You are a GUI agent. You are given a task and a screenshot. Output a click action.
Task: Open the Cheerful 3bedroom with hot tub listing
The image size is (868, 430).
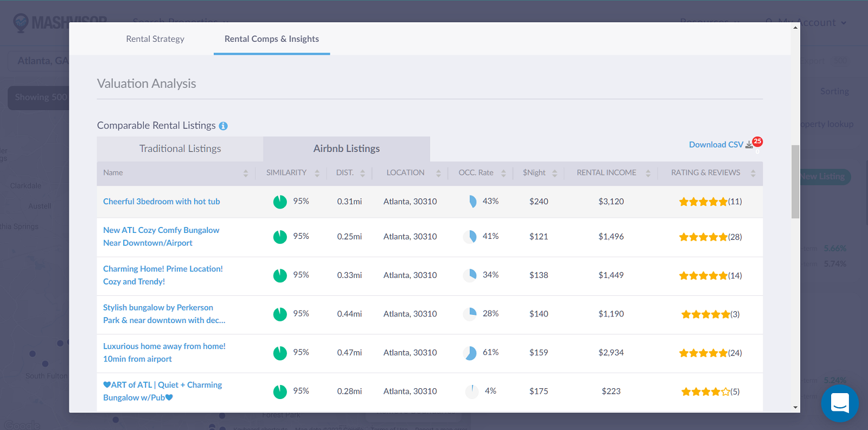tap(162, 201)
